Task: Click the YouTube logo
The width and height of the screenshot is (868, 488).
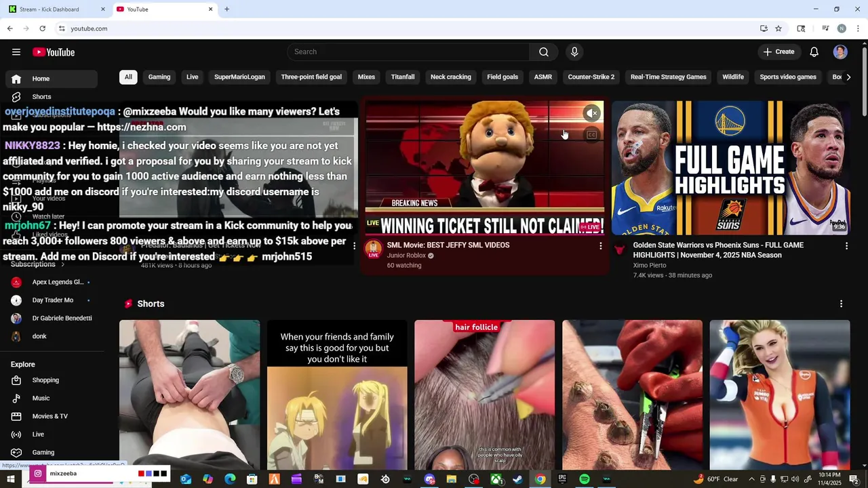Action: [x=54, y=52]
